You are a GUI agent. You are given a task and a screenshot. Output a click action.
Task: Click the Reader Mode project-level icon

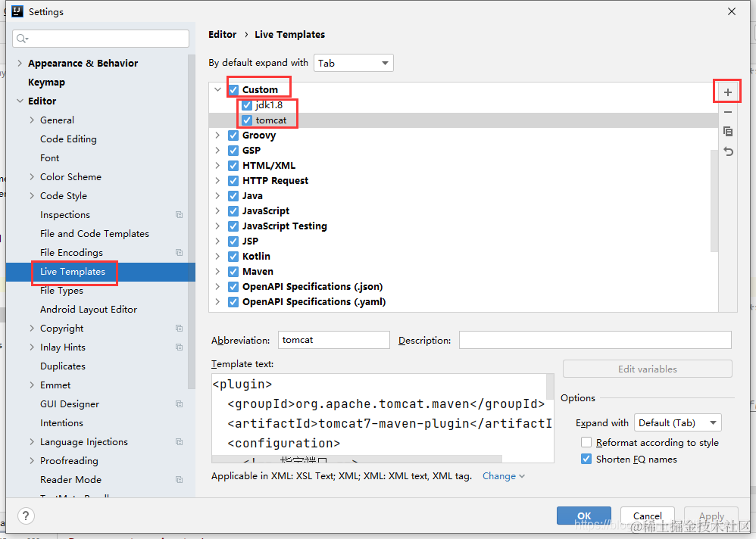[x=179, y=480]
